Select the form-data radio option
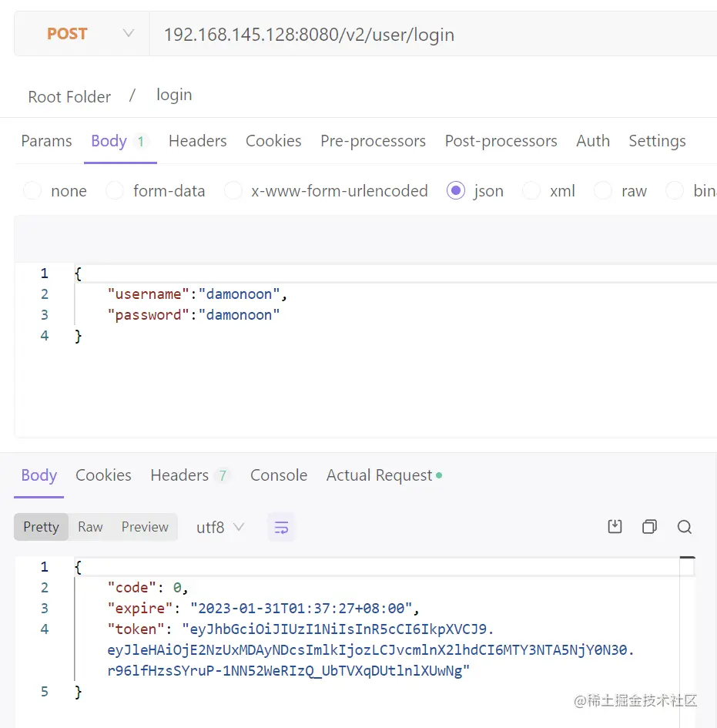This screenshot has width=717, height=728. pos(115,191)
